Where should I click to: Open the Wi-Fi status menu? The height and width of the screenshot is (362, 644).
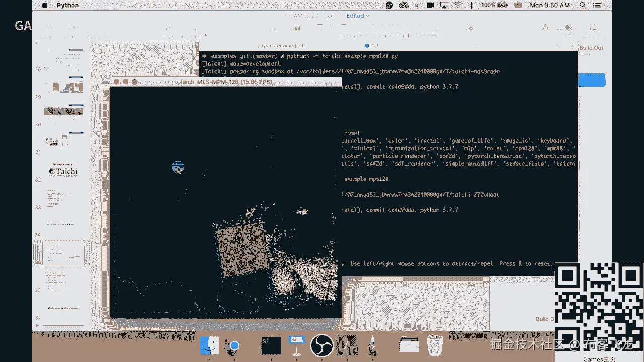point(458,5)
